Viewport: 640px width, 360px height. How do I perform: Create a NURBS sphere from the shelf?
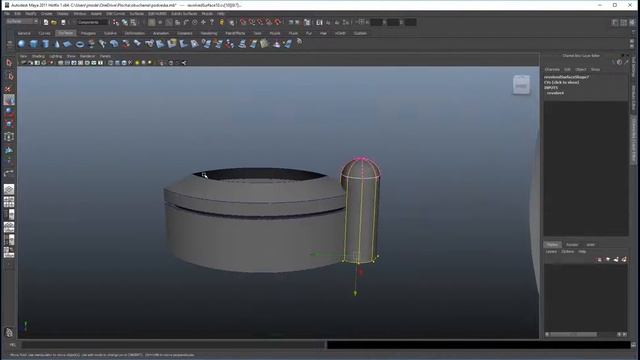pyautogui.click(x=22, y=44)
